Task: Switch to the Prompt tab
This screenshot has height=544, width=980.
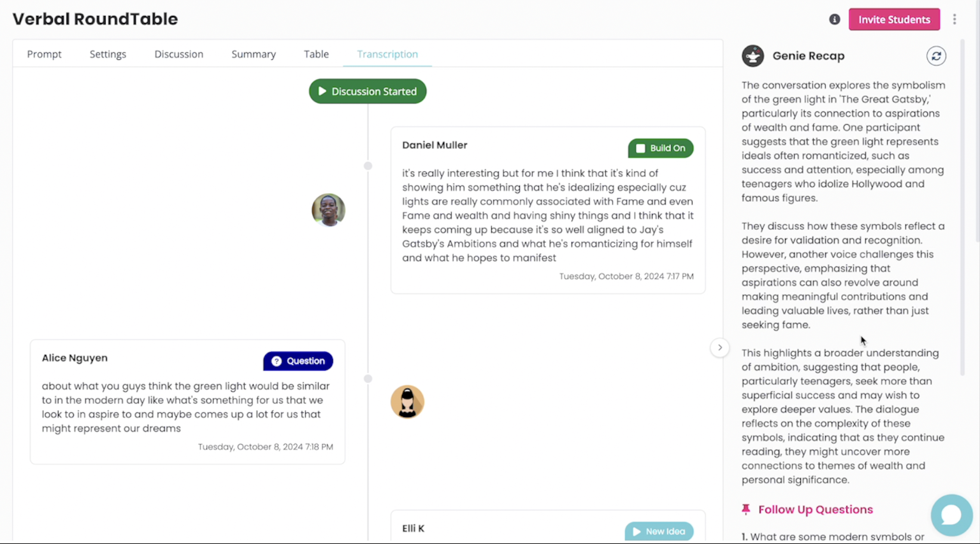Action: tap(44, 54)
